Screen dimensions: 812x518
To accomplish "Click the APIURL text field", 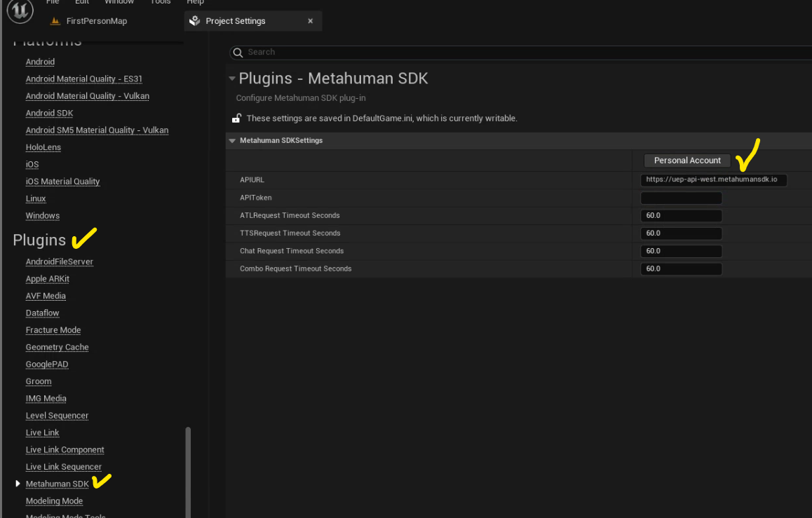I will [x=714, y=179].
